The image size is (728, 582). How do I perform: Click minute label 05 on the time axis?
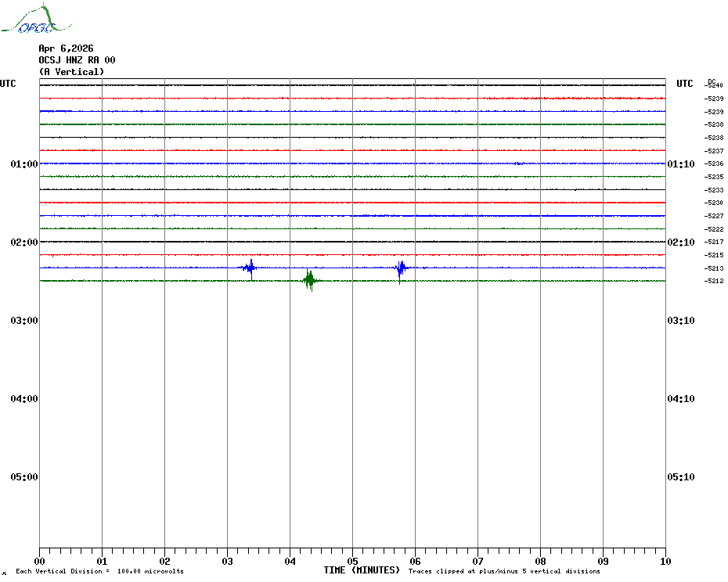(353, 562)
